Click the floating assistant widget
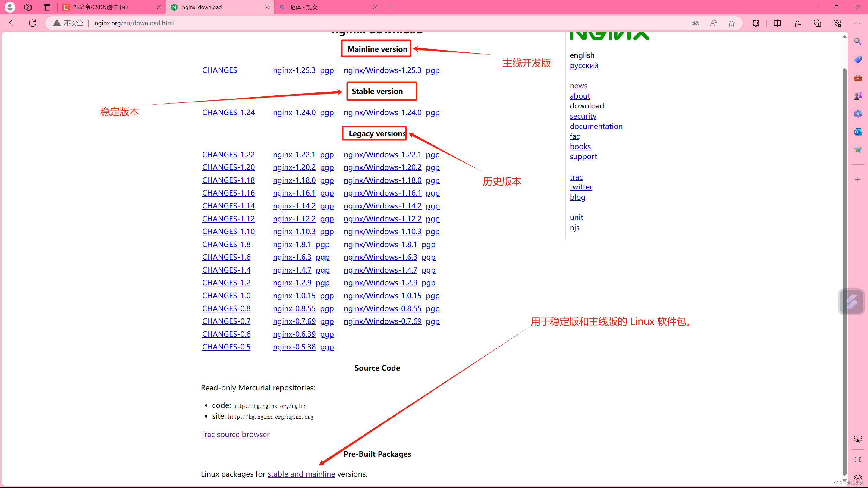Viewport: 868px width, 488px height. pos(851,302)
